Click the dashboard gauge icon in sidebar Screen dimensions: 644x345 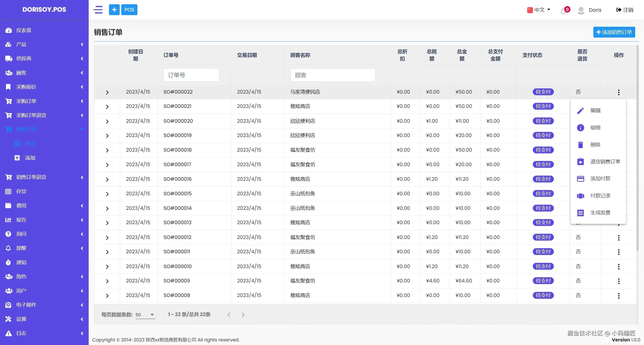click(9, 30)
